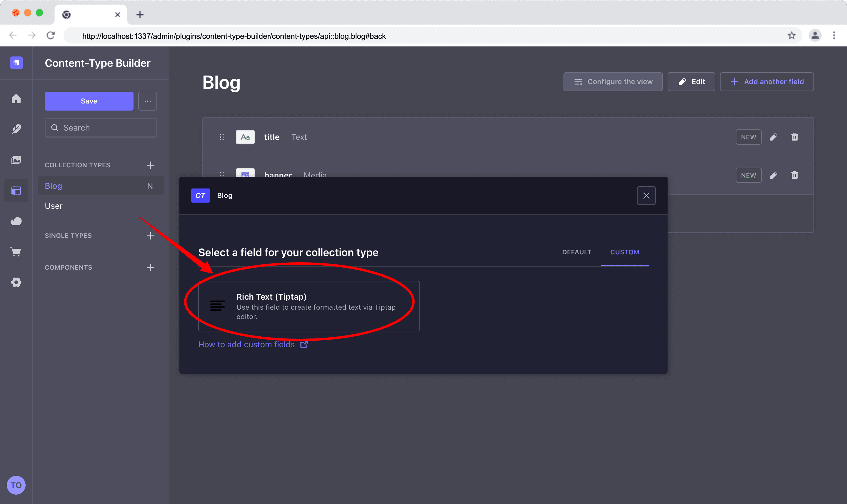Open the Strapi logo home icon
The image size is (847, 504).
pos(16,63)
